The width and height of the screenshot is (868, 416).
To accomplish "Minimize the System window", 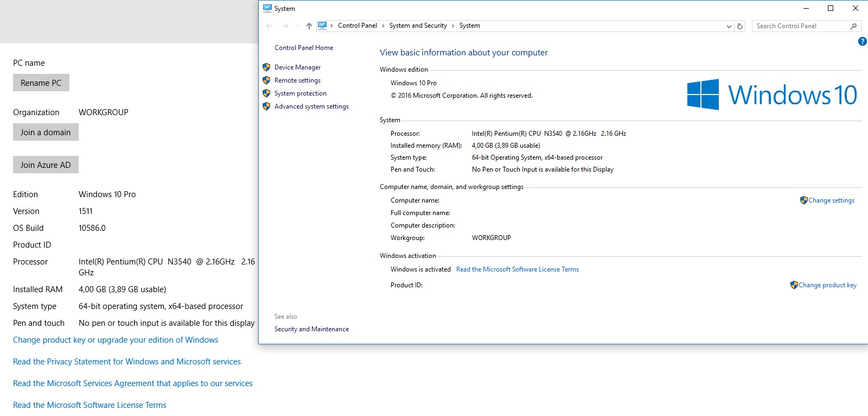I will point(806,8).
